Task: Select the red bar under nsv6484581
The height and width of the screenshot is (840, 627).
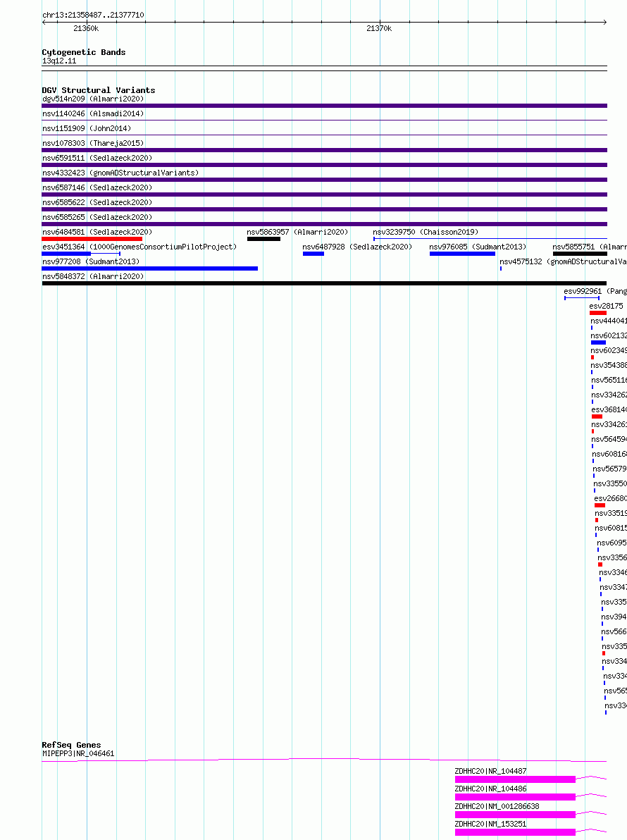Action: point(92,239)
